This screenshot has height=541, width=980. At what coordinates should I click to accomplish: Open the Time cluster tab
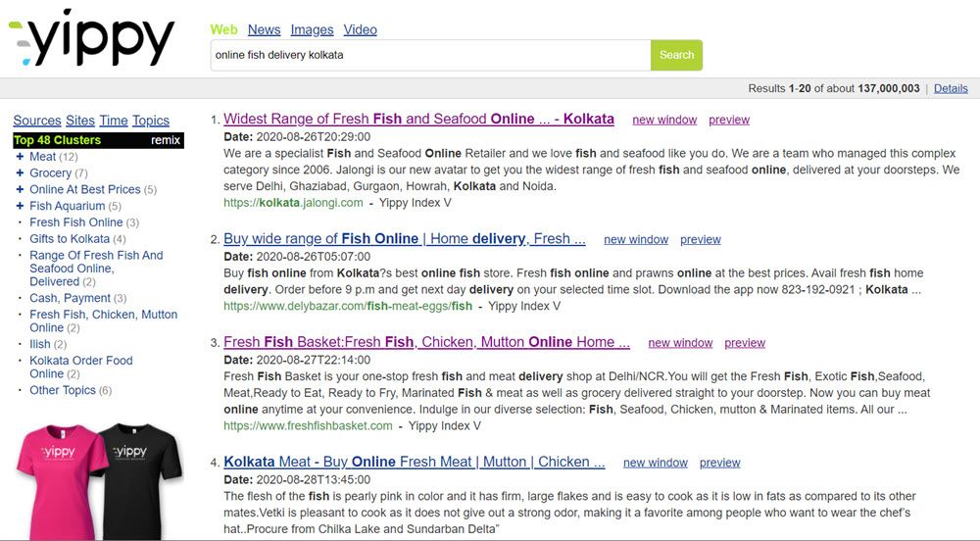point(113,121)
